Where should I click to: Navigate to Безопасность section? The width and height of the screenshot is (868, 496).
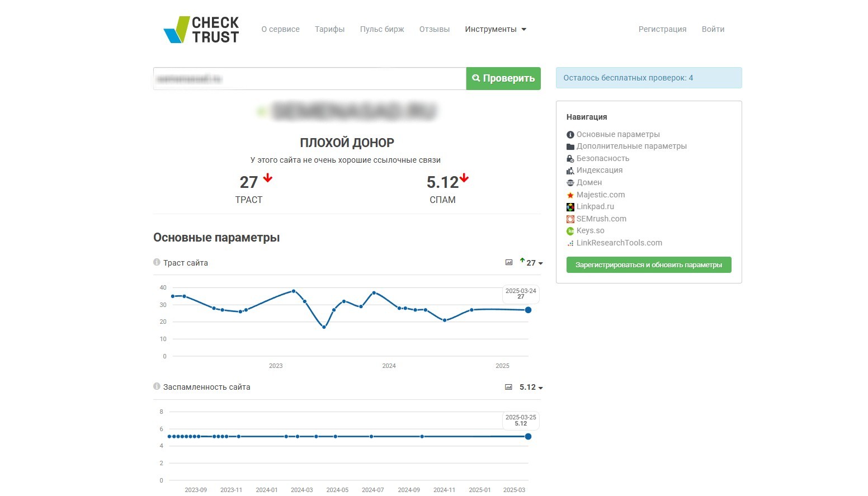point(603,158)
